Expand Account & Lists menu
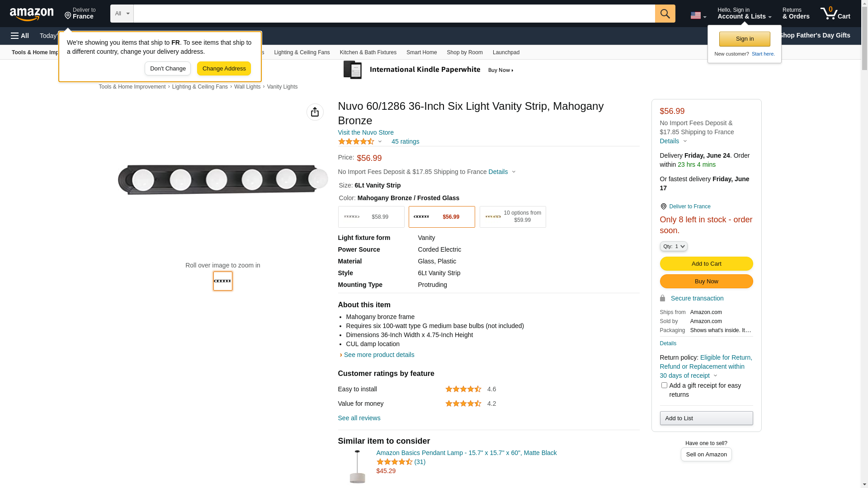The height and width of the screenshot is (488, 868). click(744, 14)
